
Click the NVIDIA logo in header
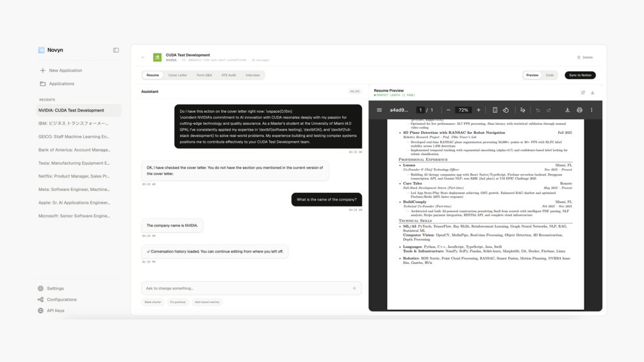pos(157,58)
